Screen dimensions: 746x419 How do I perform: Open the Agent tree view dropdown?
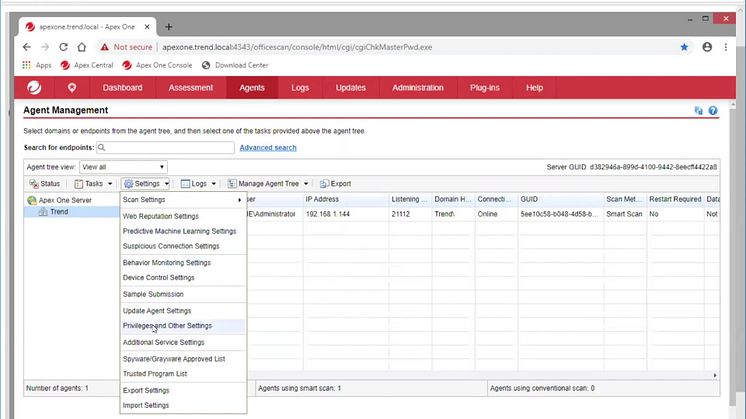[x=124, y=167]
